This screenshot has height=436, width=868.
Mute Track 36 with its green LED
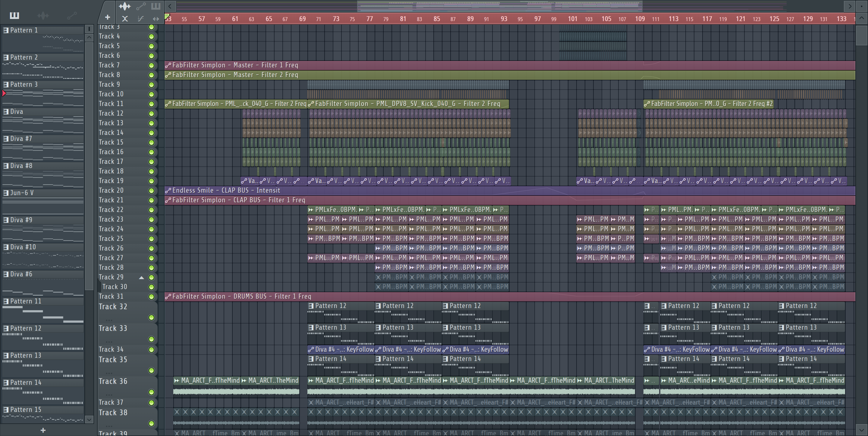[152, 392]
